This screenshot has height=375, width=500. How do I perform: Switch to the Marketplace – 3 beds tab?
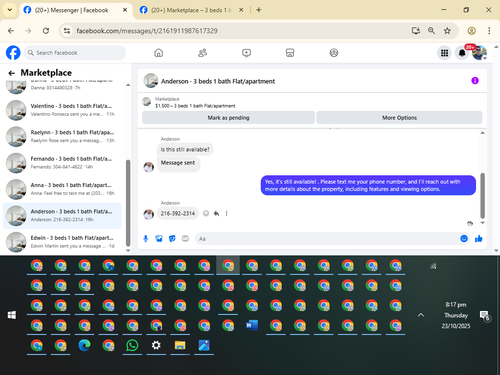[191, 10]
